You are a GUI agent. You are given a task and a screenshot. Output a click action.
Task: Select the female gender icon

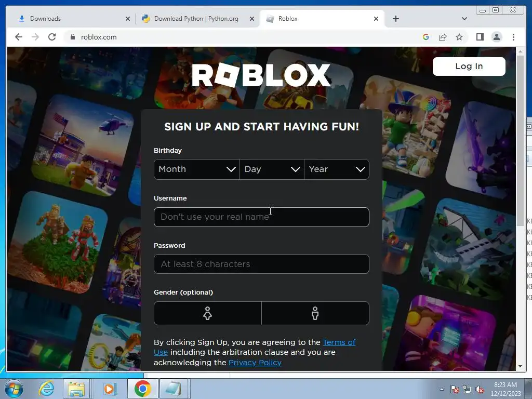[208, 313]
